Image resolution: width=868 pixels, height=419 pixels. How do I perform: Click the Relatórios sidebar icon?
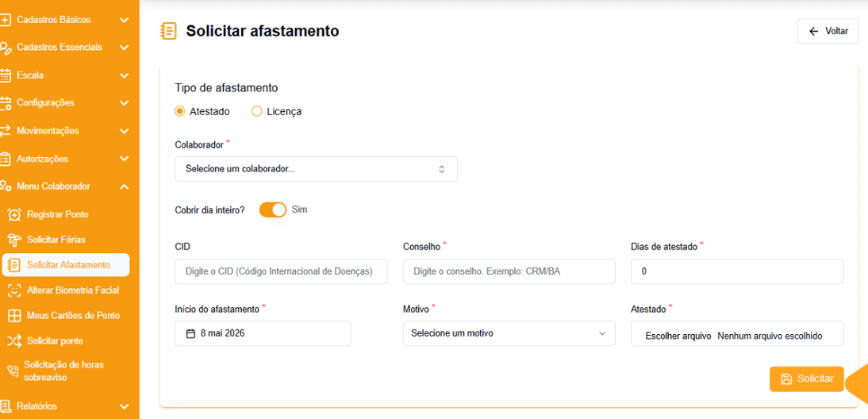[5, 406]
